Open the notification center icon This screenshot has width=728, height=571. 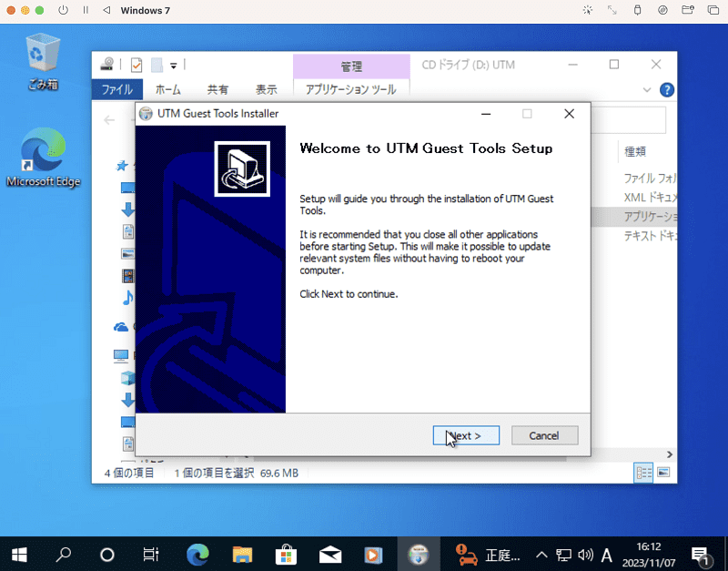pos(702,556)
